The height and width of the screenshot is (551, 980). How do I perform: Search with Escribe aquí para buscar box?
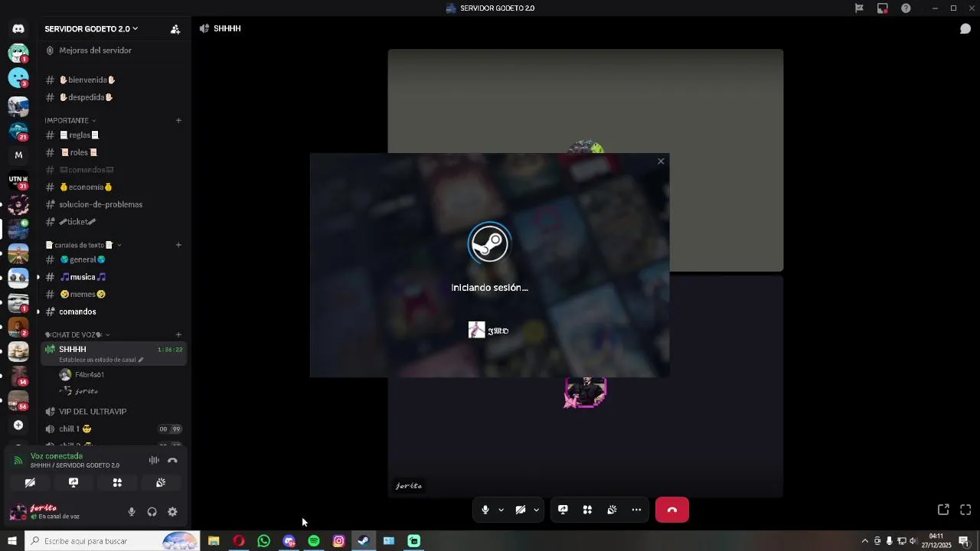112,541
